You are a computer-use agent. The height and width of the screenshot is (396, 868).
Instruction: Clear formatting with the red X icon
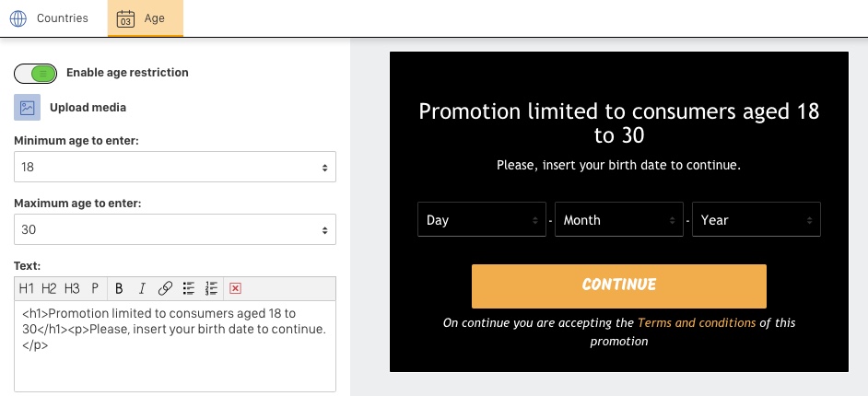coord(235,288)
